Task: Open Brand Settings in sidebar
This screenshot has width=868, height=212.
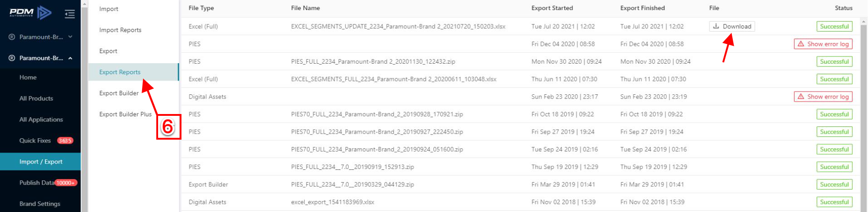Action: pos(40,204)
